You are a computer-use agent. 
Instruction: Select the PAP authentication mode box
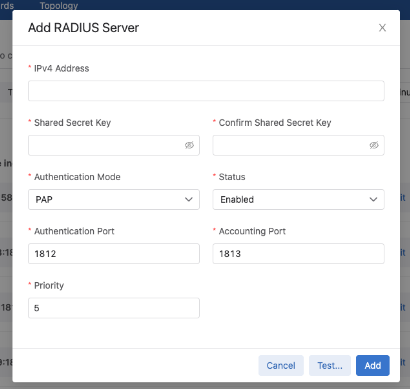(x=114, y=199)
